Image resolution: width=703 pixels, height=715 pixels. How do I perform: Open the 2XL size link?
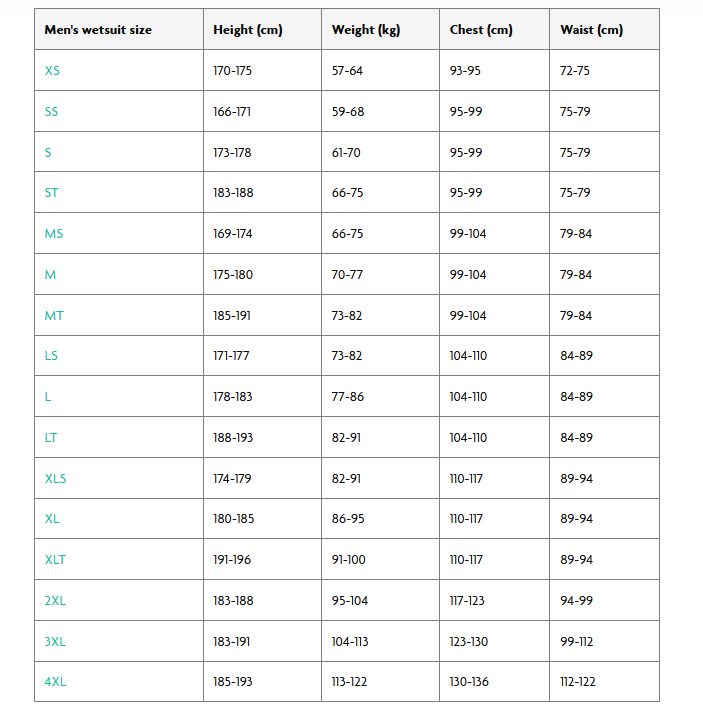pos(55,601)
